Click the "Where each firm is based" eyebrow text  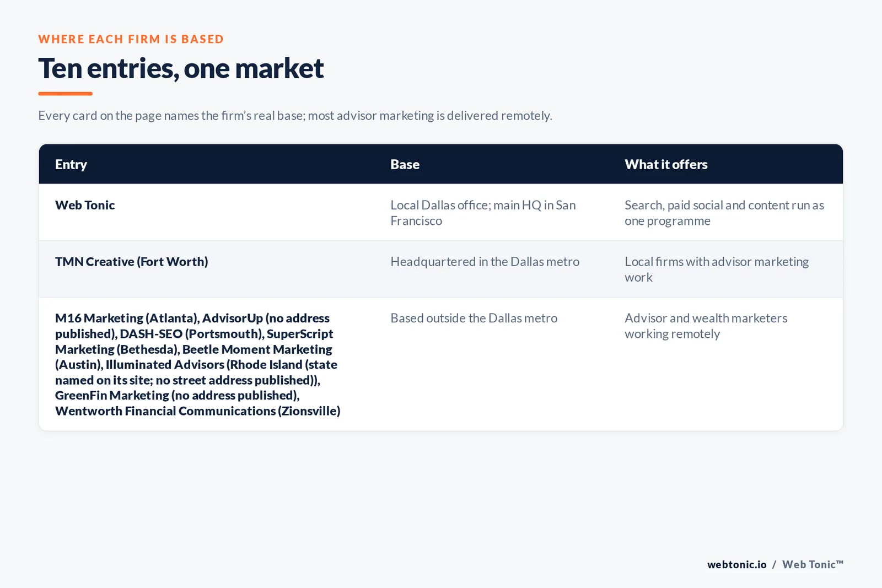131,39
